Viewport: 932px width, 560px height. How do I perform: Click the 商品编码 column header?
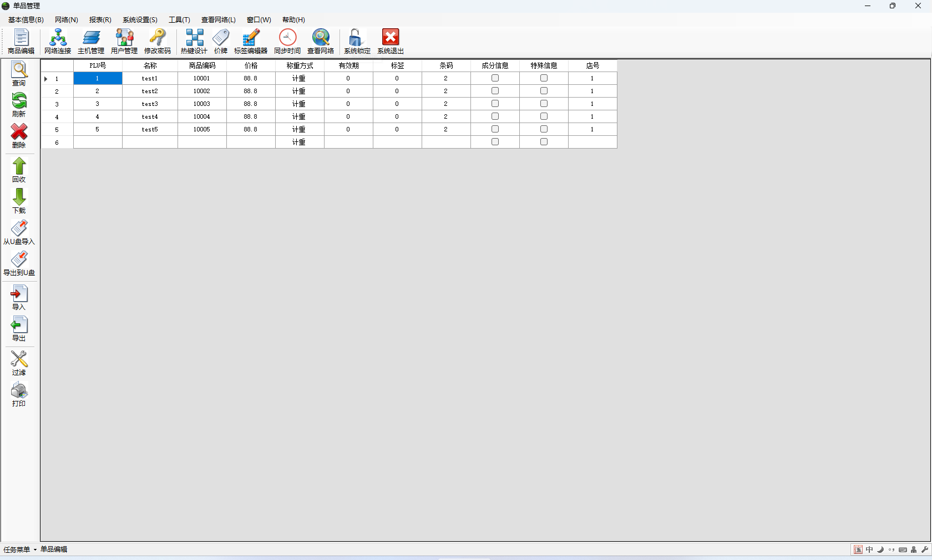202,65
